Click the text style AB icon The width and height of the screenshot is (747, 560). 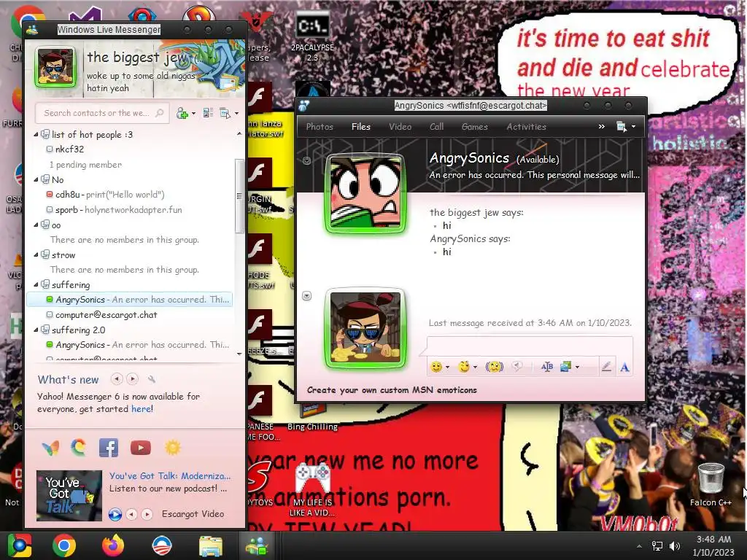click(547, 366)
